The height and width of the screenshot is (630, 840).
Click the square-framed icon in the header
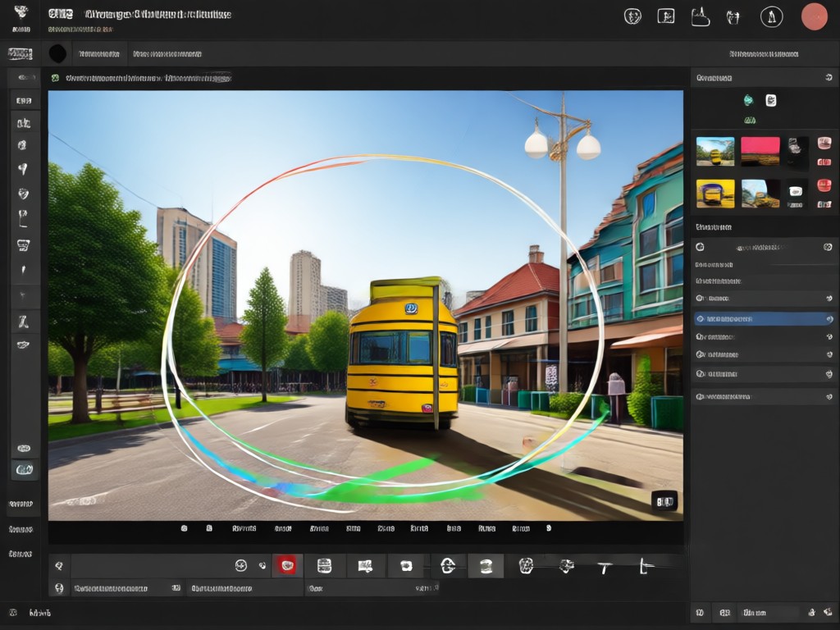coord(666,16)
